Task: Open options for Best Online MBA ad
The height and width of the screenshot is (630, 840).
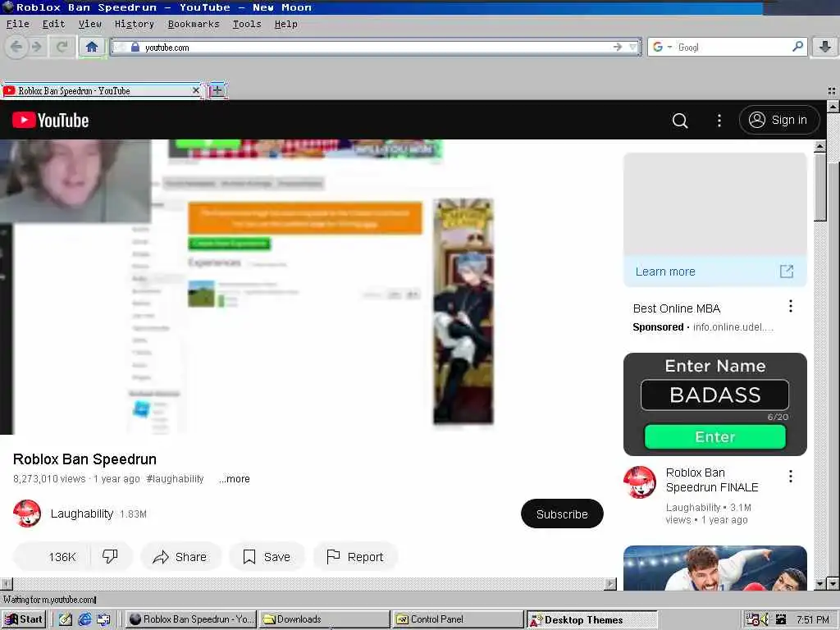Action: [x=791, y=306]
